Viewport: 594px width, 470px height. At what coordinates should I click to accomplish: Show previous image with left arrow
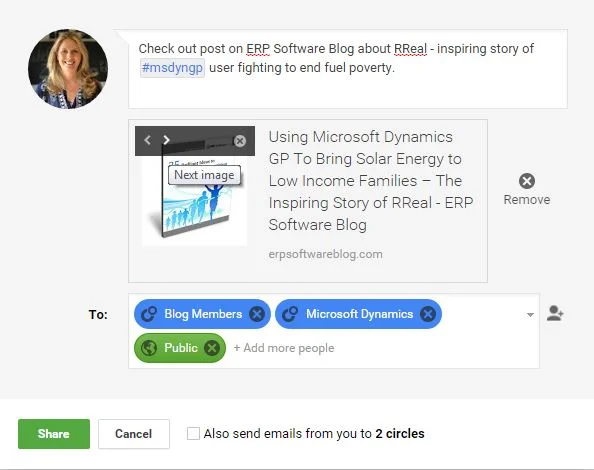pos(148,140)
